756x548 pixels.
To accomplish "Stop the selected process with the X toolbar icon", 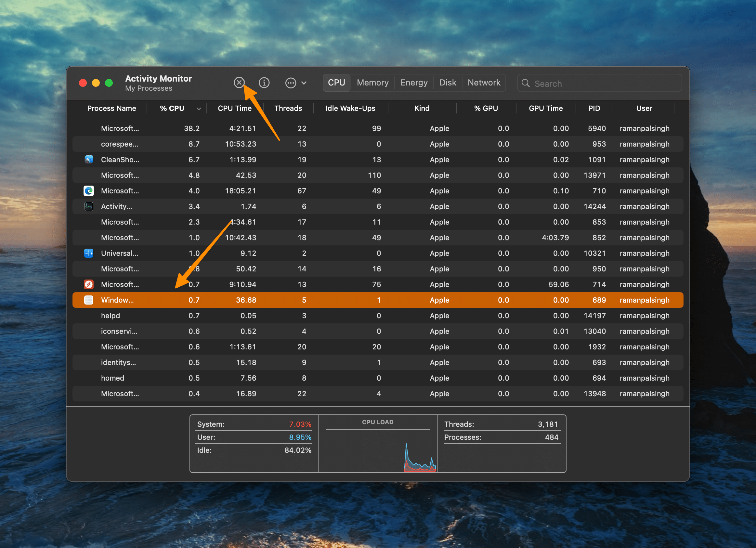I will click(x=239, y=82).
